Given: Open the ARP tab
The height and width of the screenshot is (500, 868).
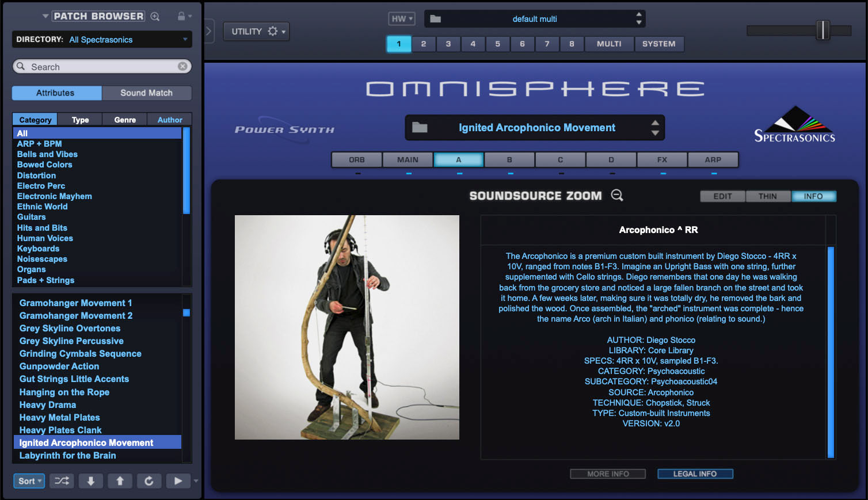Looking at the screenshot, I should [713, 159].
